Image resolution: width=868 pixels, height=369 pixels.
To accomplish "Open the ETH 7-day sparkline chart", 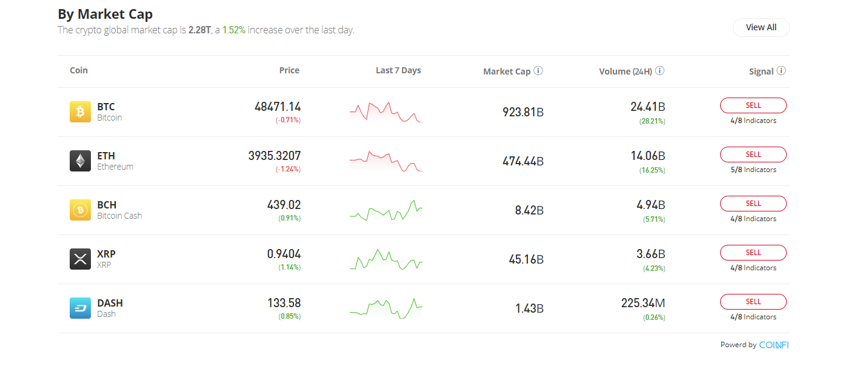I will tap(386, 161).
